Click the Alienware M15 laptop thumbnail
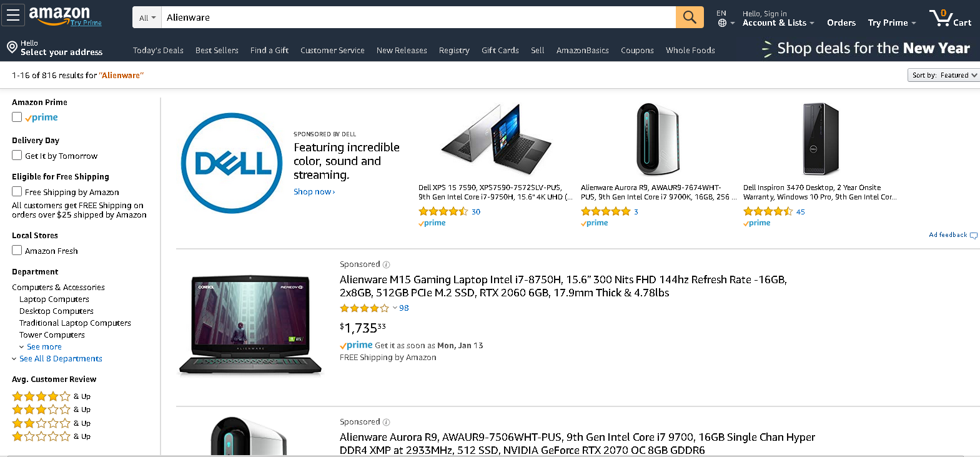980x457 pixels. click(250, 325)
